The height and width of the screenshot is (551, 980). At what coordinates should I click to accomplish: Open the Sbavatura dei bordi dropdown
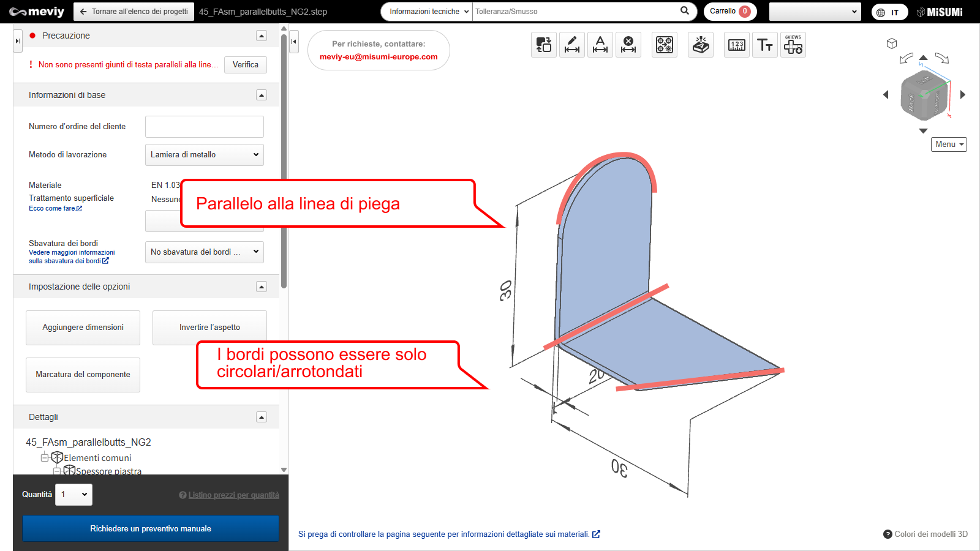[x=204, y=252]
